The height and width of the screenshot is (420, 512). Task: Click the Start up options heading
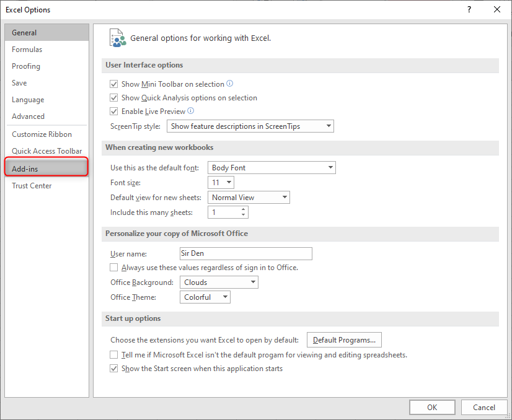[x=133, y=318]
